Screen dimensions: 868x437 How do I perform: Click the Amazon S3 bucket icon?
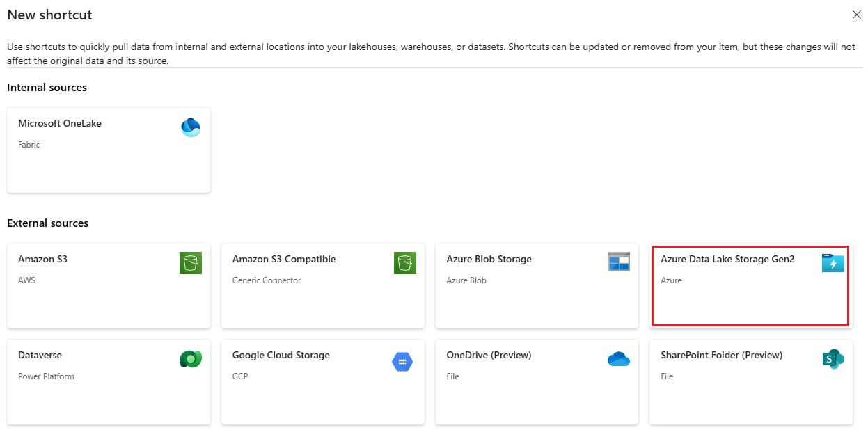pyautogui.click(x=191, y=263)
